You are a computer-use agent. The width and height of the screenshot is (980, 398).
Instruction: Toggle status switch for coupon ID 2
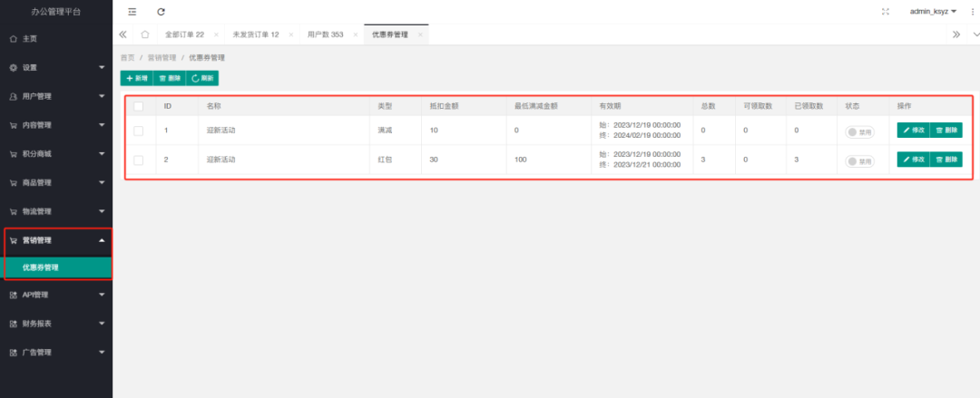pos(859,161)
